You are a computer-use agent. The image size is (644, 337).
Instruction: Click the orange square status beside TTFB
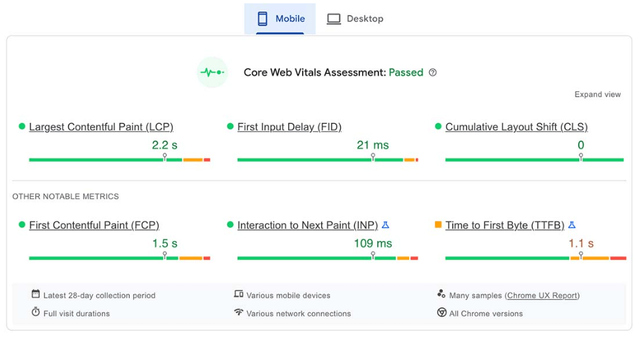coord(438,225)
